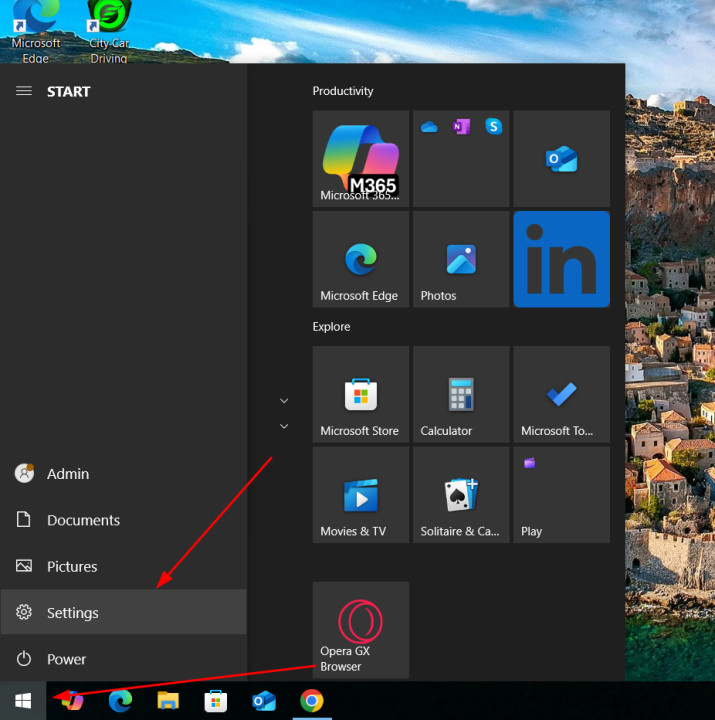Switch to Google Chrome on the taskbar
Screen dimensions: 715x720
[312, 701]
